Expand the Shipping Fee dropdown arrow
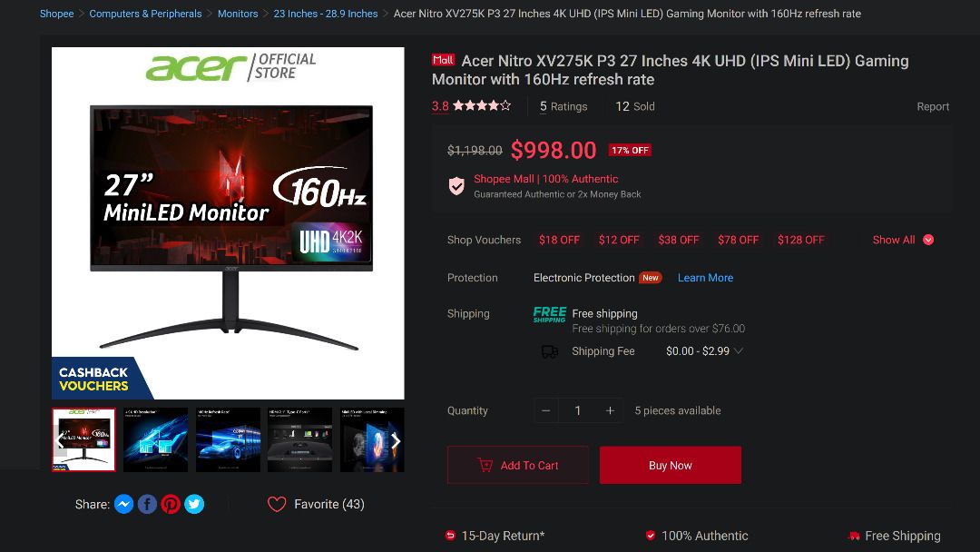Image resolution: width=980 pixels, height=552 pixels. pyautogui.click(x=739, y=350)
